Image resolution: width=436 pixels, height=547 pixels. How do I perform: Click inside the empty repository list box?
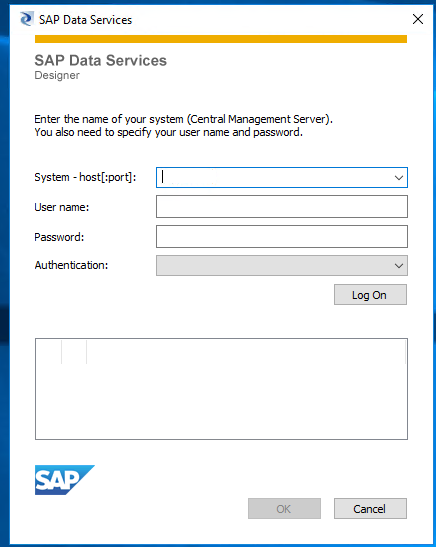221,389
